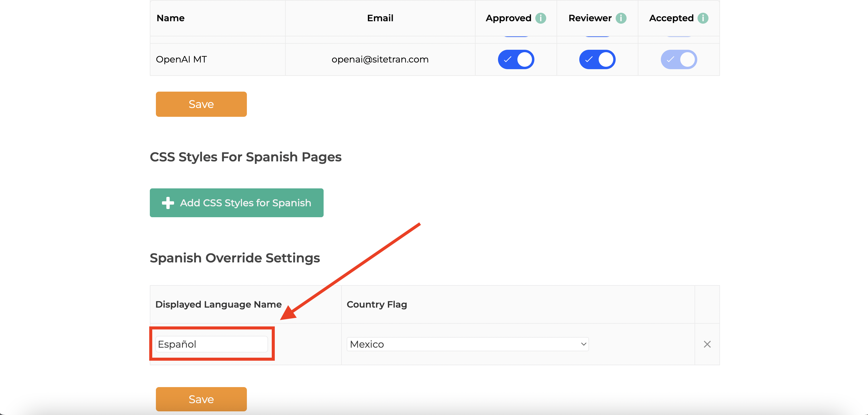
Task: Click the CSS Styles For Spanish Pages heading
Action: pyautogui.click(x=246, y=157)
